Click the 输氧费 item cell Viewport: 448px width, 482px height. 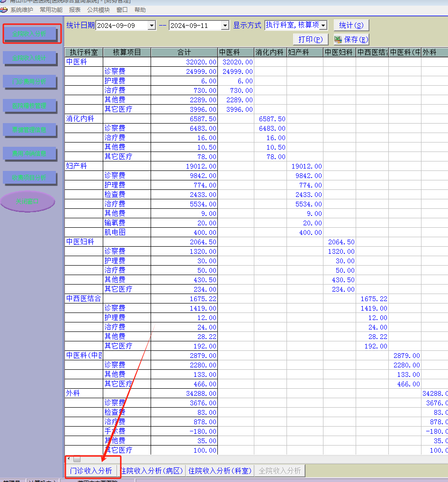[x=127, y=223]
